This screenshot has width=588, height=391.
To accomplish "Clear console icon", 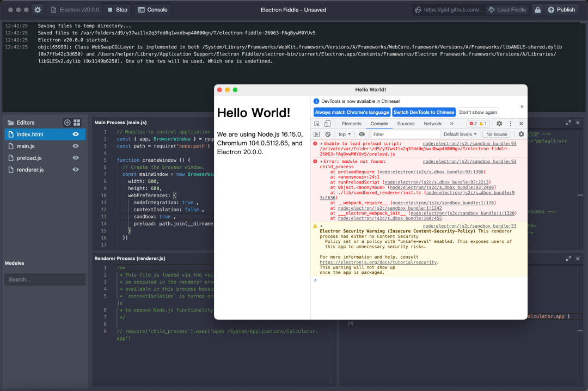I will tap(328, 135).
